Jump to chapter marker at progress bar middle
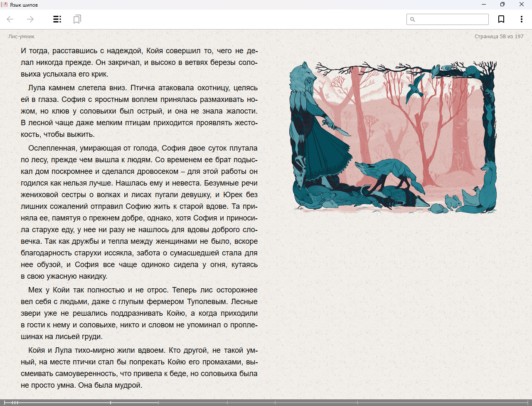The height and width of the screenshot is (406, 532). (275, 403)
